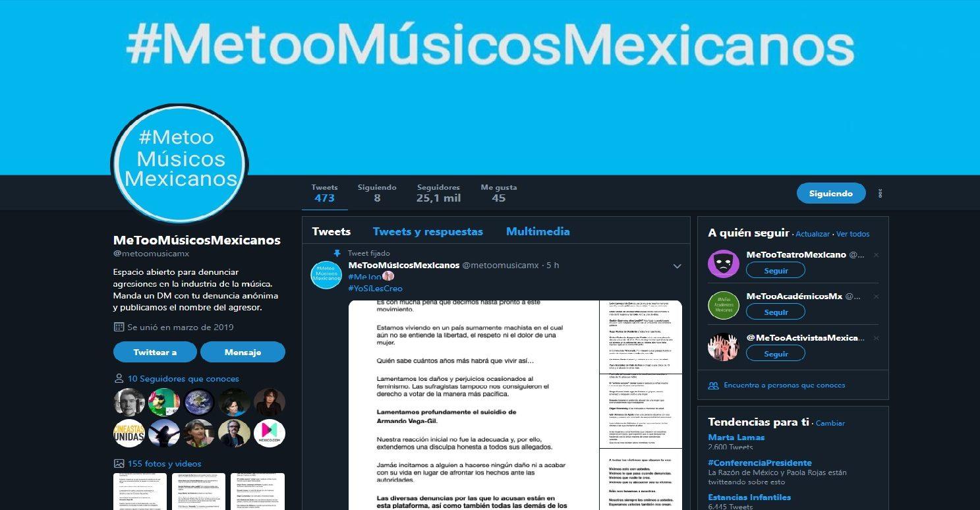Open the three-dot profile options menu
This screenshot has height=510, width=980.
pyautogui.click(x=880, y=193)
